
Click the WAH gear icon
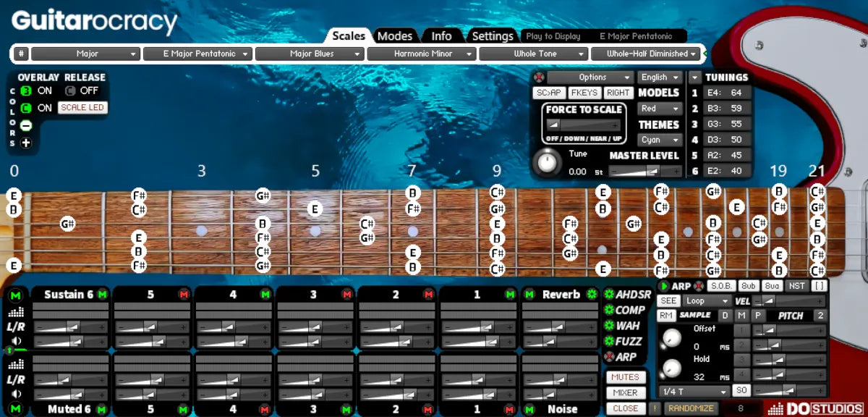pyautogui.click(x=608, y=326)
